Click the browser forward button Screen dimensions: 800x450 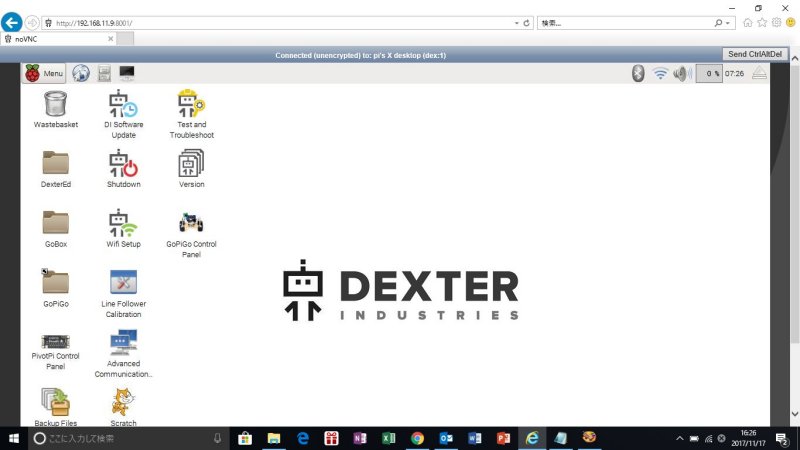[x=32, y=23]
